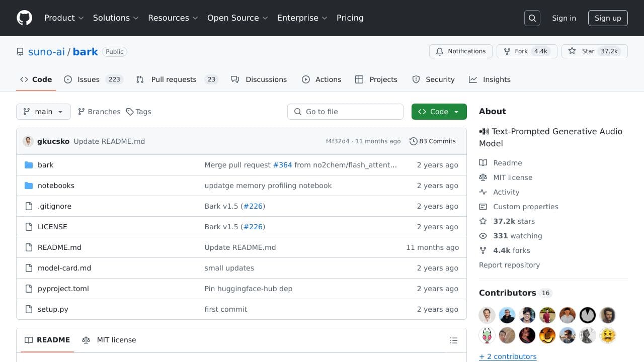
Task: Select the README tab below file list
Action: click(x=47, y=340)
